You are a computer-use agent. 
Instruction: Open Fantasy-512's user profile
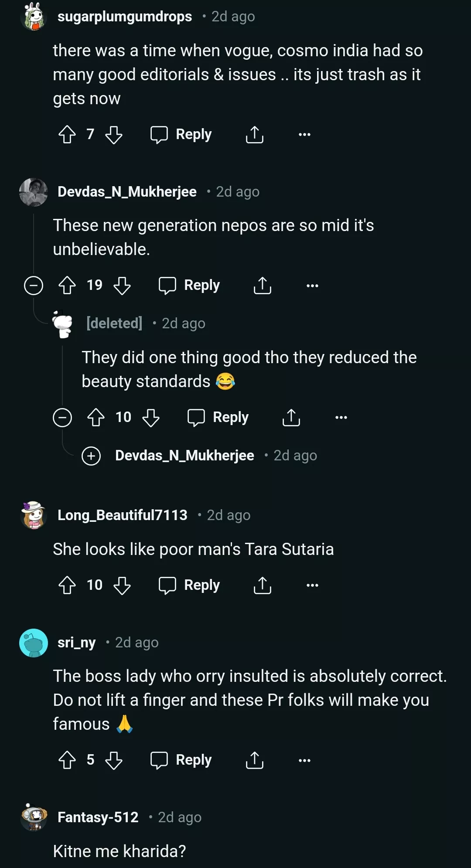click(98, 817)
